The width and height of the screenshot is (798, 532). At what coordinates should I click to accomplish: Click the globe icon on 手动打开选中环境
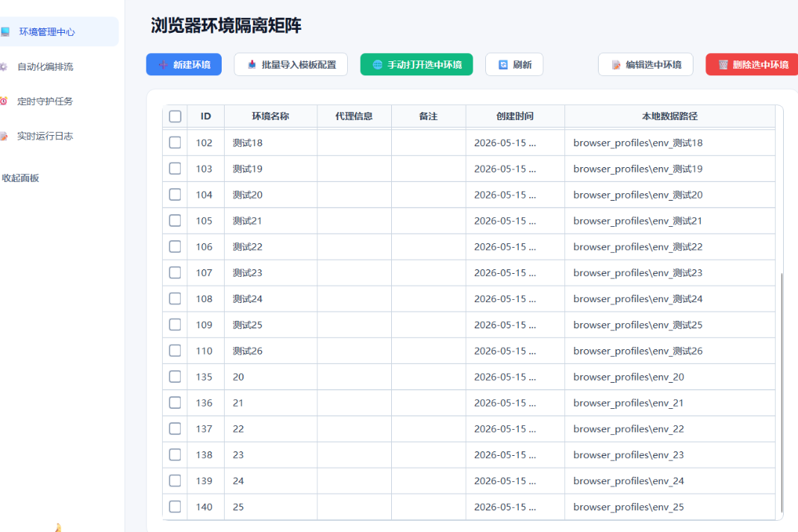378,65
